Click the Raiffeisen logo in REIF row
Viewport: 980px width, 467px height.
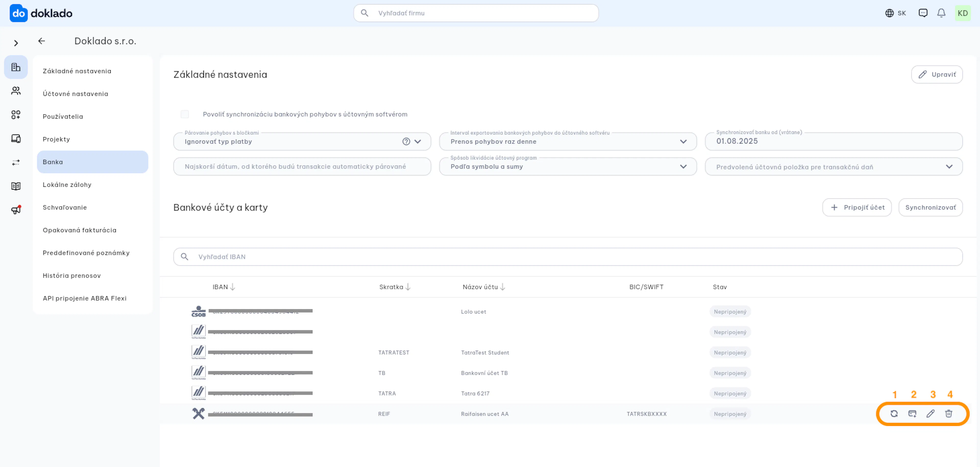(x=198, y=414)
